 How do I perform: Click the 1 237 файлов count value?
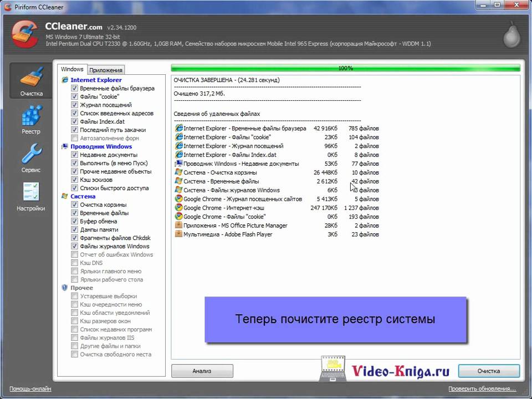[361, 208]
